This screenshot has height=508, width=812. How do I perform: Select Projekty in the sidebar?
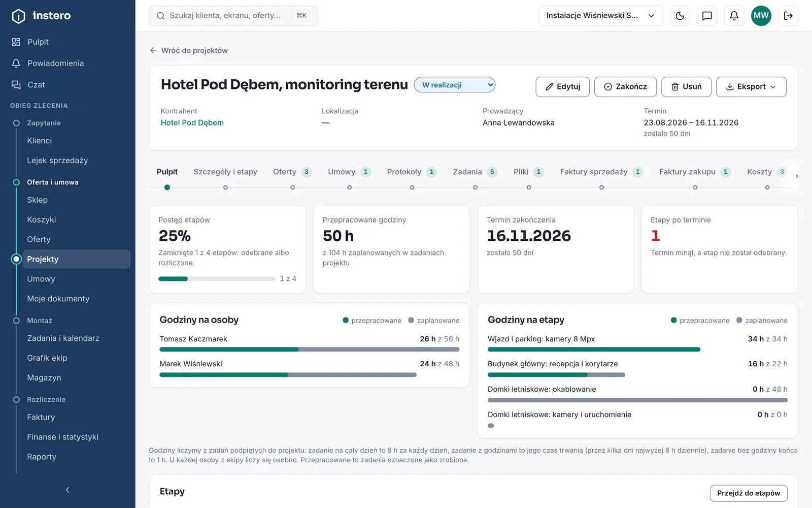click(76, 259)
